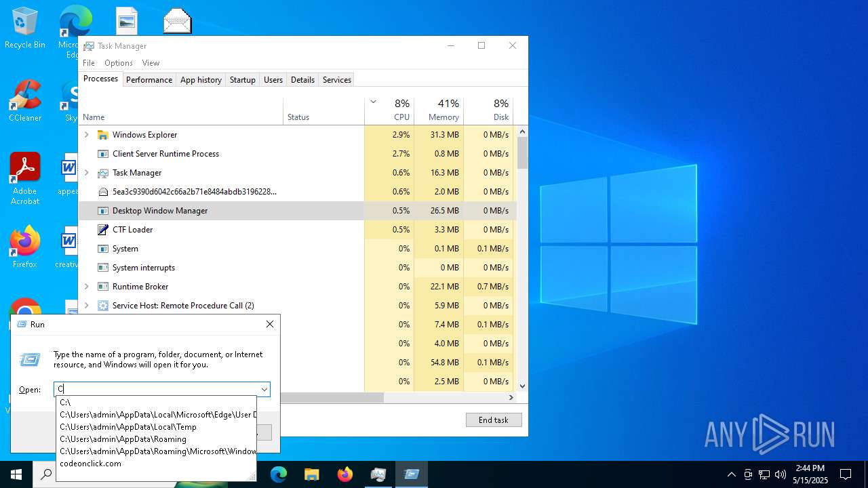This screenshot has width=868, height=488.
Task: Click the 5ea3c9390d6042c66a2b71e8484abdb process icon
Action: [103, 192]
